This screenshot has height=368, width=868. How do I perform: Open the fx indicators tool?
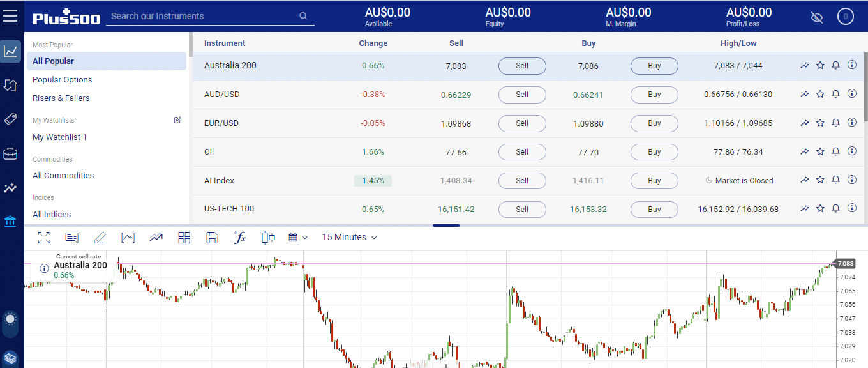(x=240, y=238)
